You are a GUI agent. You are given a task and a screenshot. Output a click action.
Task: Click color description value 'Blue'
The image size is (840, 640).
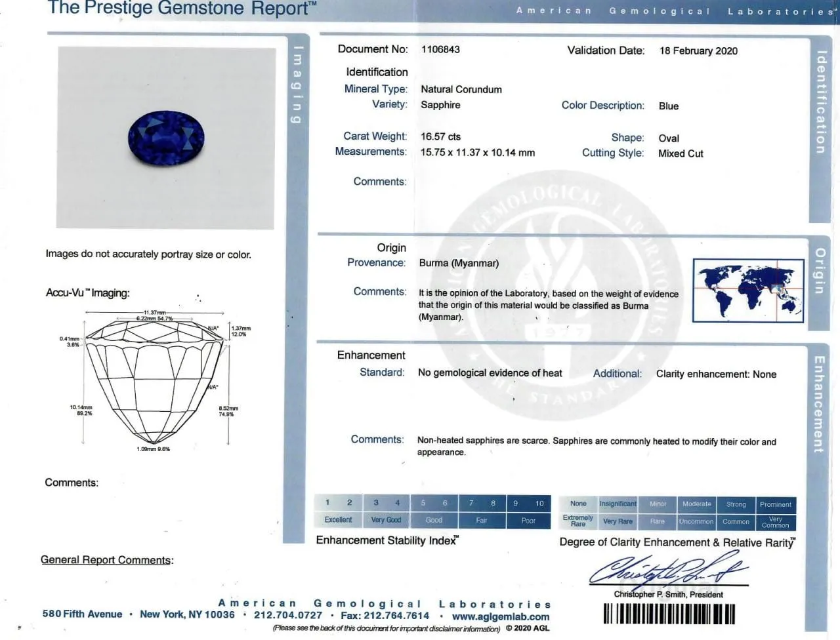669,106
